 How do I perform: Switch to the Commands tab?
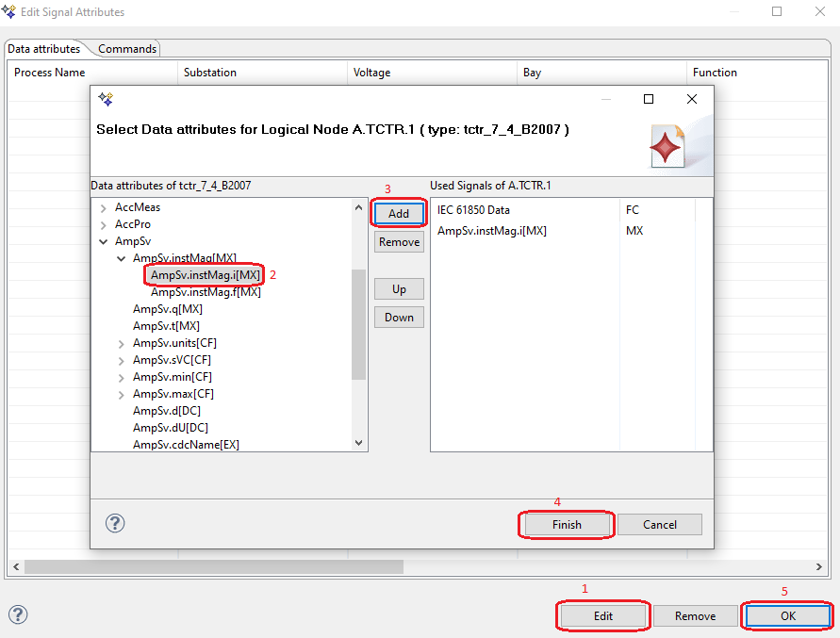coord(127,49)
